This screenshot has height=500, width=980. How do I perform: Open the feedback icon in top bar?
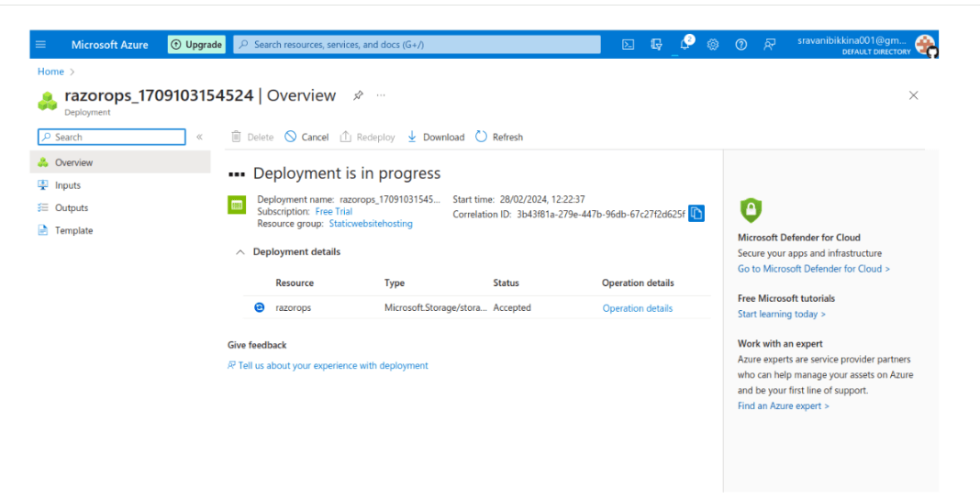point(769,44)
